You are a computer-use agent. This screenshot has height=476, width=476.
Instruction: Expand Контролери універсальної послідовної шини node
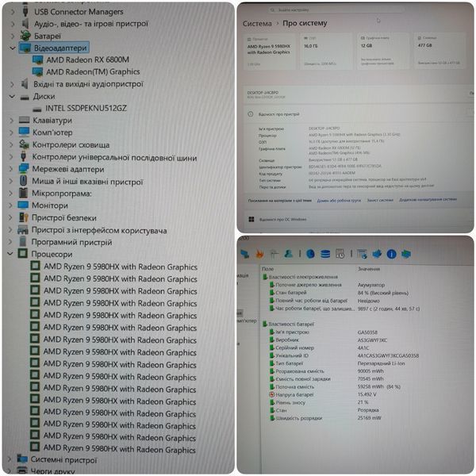12,157
